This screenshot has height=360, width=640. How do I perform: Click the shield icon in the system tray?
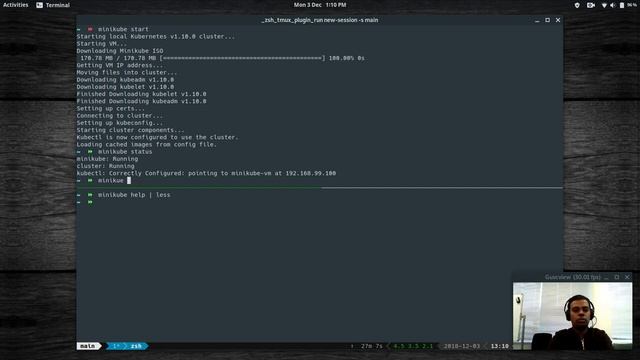pyautogui.click(x=577, y=5)
